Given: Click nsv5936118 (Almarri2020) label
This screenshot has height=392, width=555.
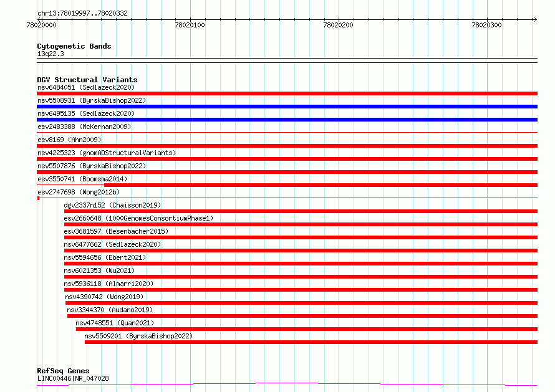Looking at the screenshot, I should point(109,284).
